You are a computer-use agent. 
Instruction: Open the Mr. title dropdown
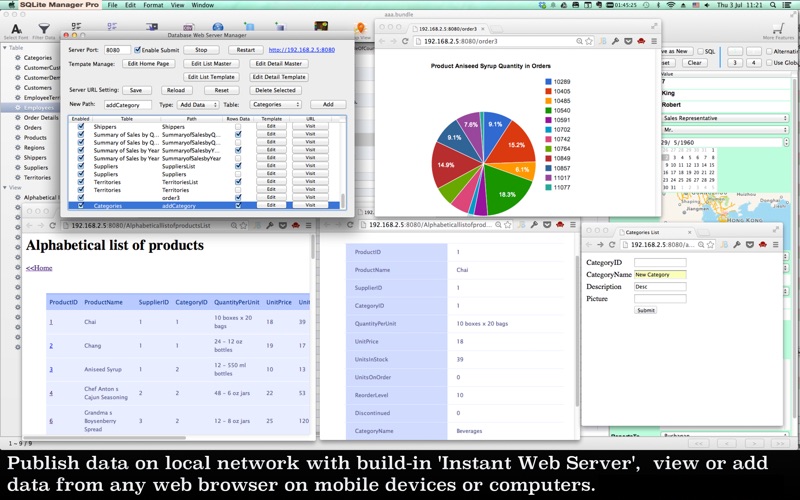(724, 130)
